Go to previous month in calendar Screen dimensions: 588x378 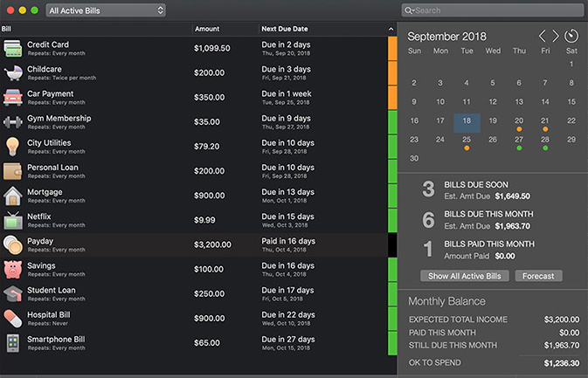(x=543, y=36)
